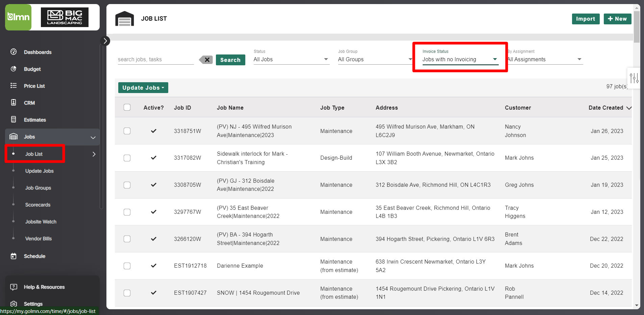This screenshot has width=644, height=315.
Task: Click the scrollbar down arrow
Action: coord(637,306)
